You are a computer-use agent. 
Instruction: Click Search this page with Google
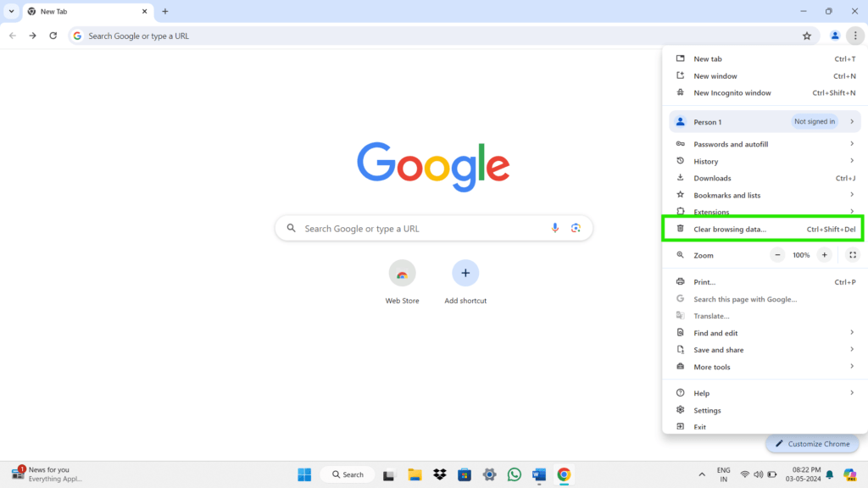(765, 299)
